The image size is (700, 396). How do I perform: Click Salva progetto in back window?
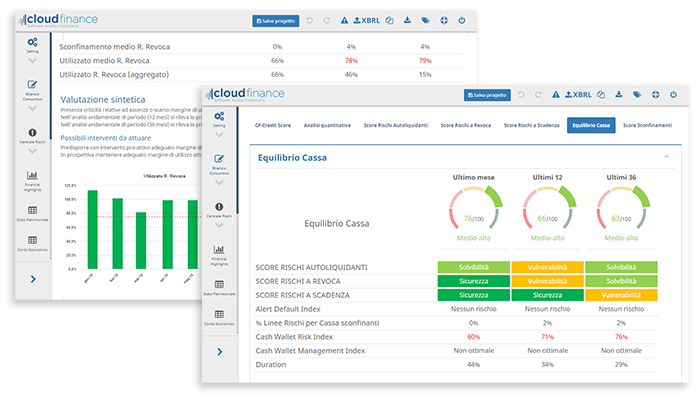tap(276, 21)
